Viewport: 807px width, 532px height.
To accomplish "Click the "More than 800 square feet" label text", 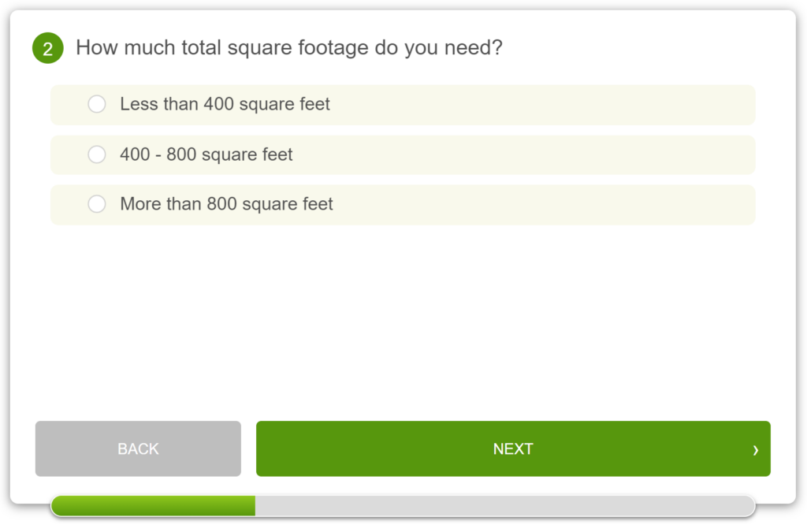I will pyautogui.click(x=226, y=204).
